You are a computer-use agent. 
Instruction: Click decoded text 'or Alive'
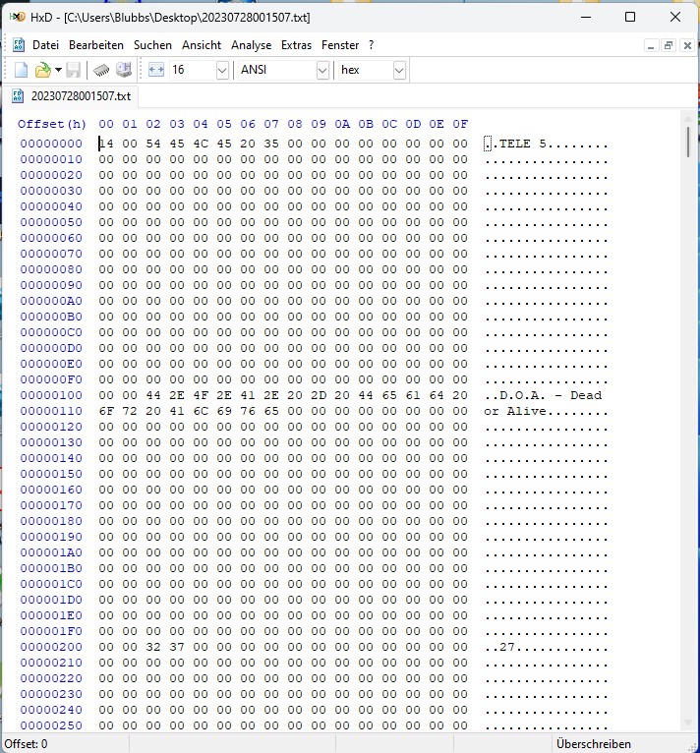(x=515, y=411)
